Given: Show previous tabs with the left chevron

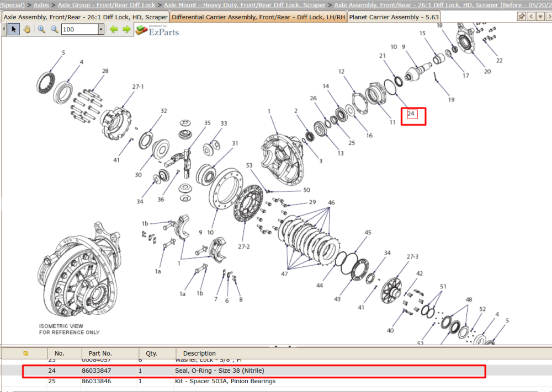Looking at the screenshot, I should point(531,17).
